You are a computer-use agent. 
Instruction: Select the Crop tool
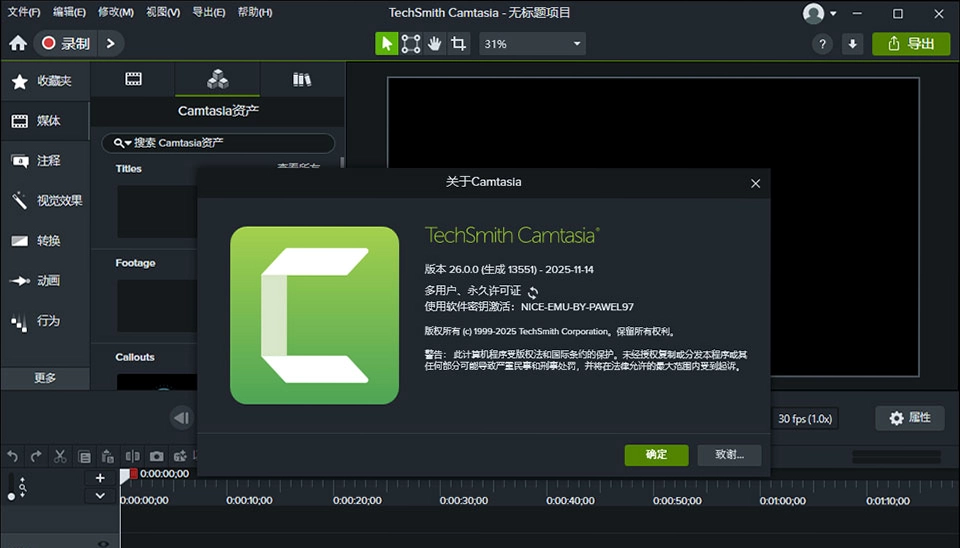458,43
